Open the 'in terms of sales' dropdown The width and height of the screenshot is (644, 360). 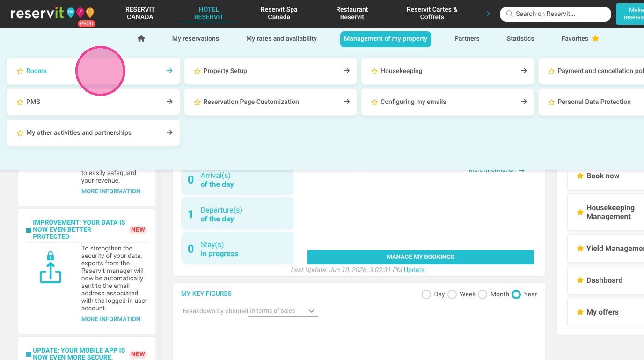click(283, 311)
